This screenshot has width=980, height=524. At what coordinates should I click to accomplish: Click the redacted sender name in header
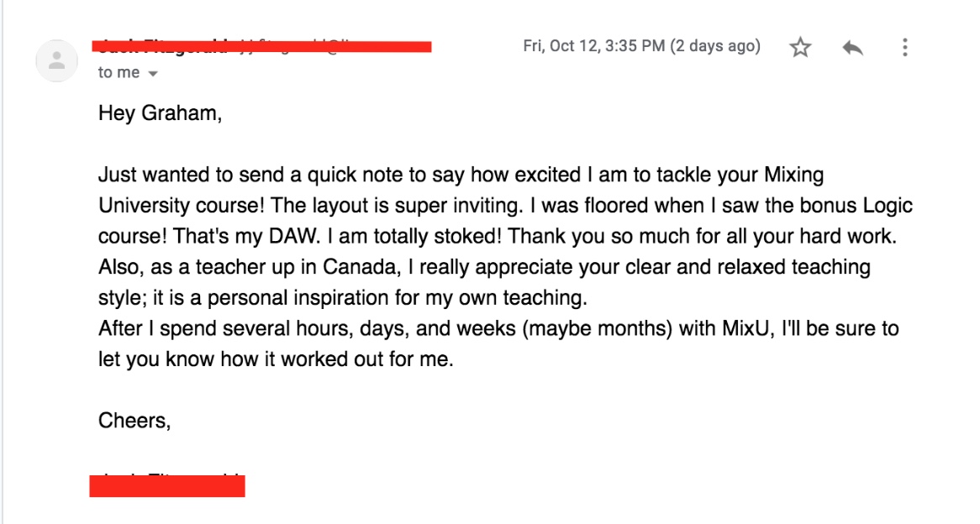[x=261, y=46]
